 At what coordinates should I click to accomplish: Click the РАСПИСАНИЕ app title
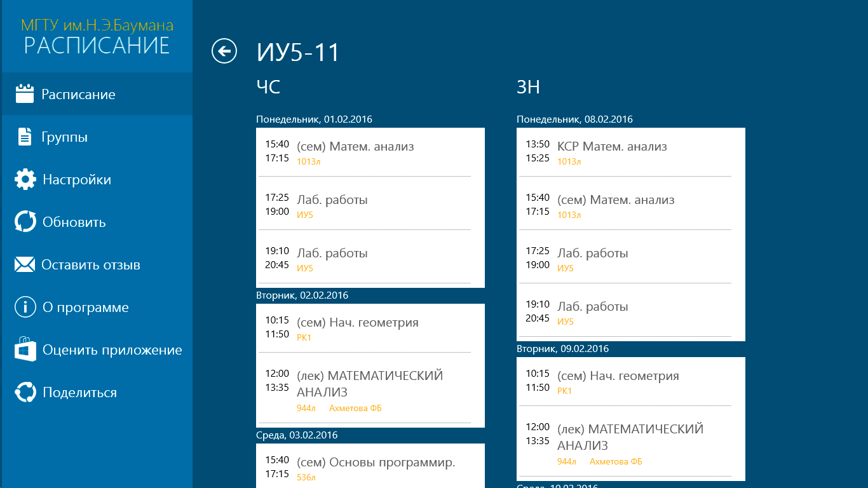coord(97,45)
